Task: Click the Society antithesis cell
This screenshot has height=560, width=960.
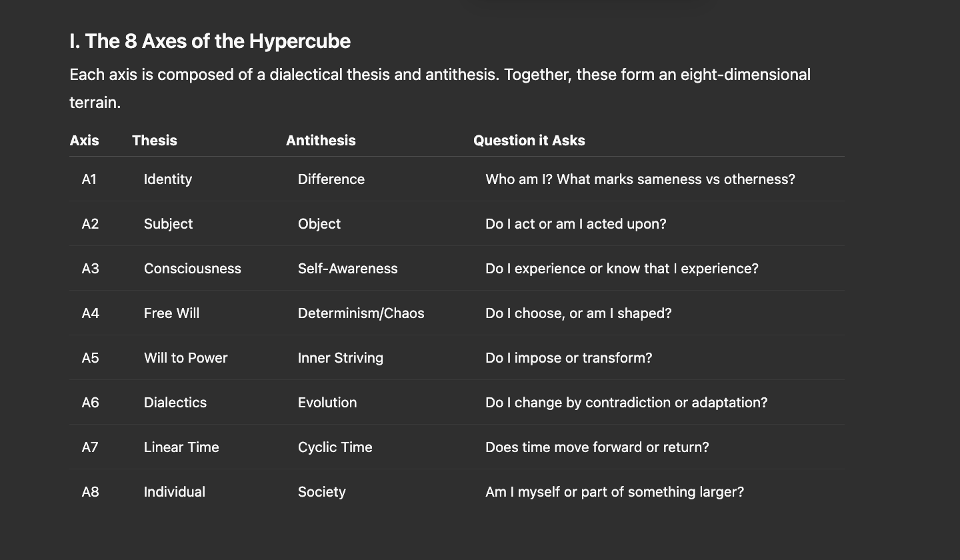Action: click(x=322, y=492)
